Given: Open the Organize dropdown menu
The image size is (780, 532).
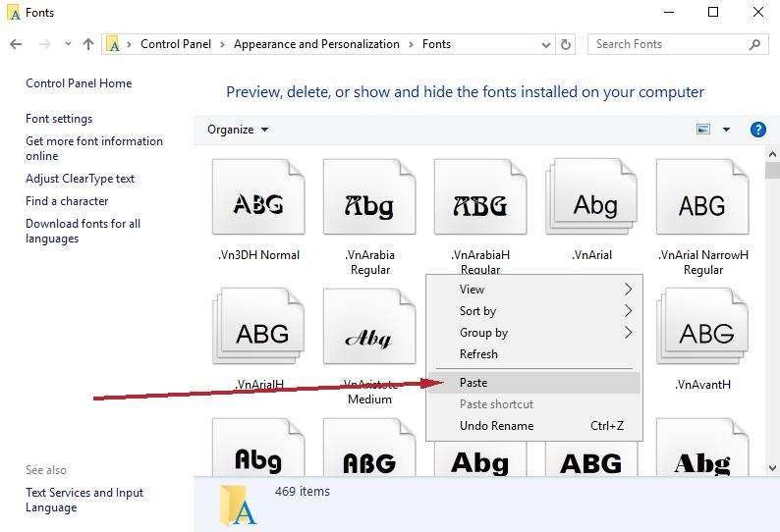Looking at the screenshot, I should click(238, 130).
